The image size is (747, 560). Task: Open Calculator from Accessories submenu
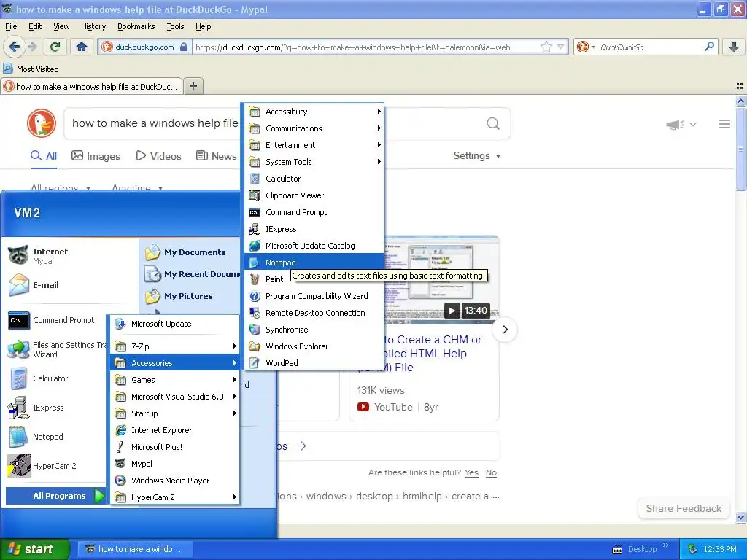(x=315, y=179)
